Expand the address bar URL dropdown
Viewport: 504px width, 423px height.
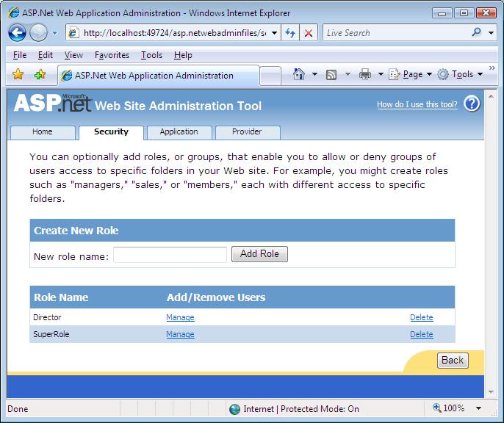coord(274,33)
